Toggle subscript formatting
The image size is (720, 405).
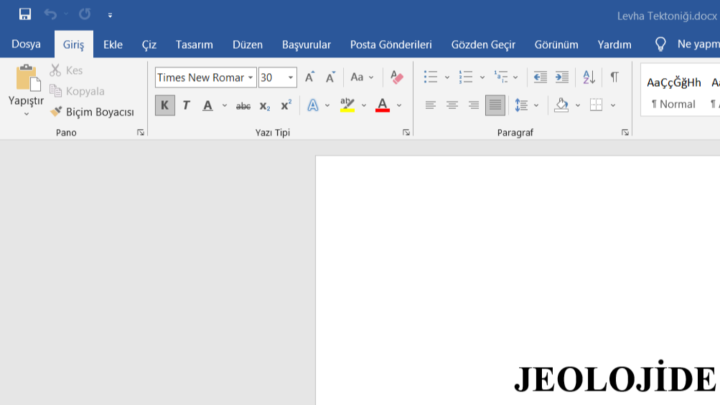[265, 106]
